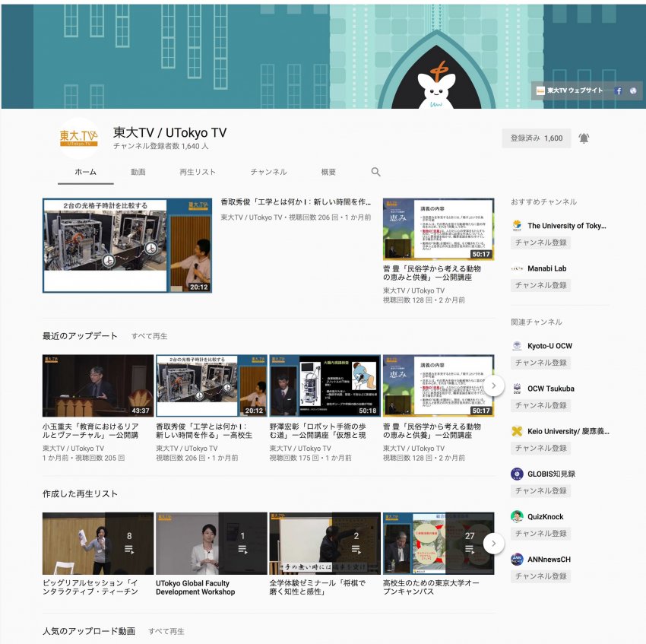Open the 27-video 高校生のための東京大学 playlist thumbnail

tap(439, 544)
